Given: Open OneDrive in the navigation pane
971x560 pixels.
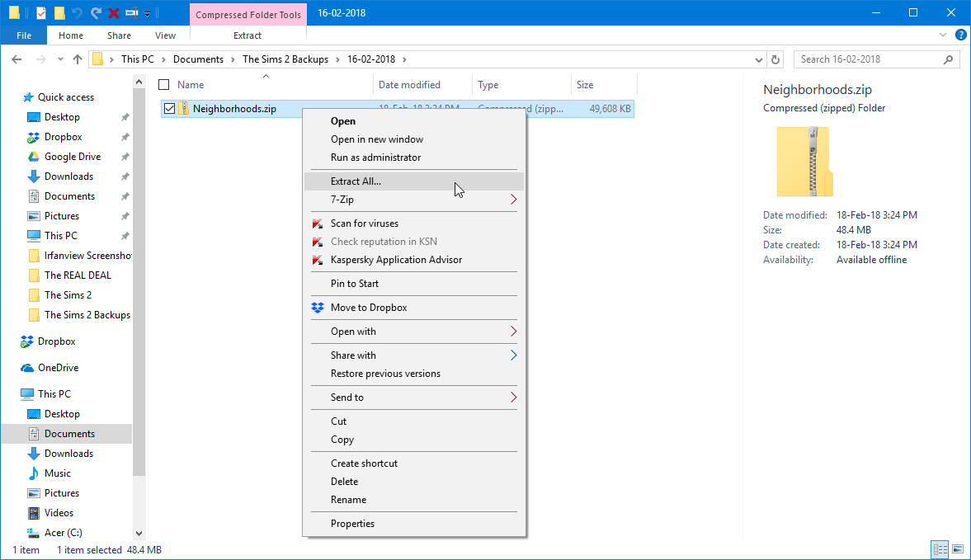Looking at the screenshot, I should tap(59, 368).
